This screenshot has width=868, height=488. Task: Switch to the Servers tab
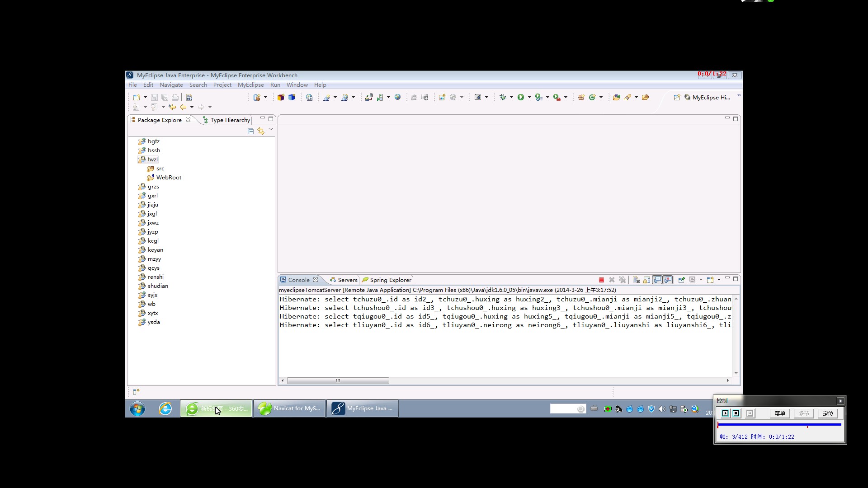coord(344,280)
